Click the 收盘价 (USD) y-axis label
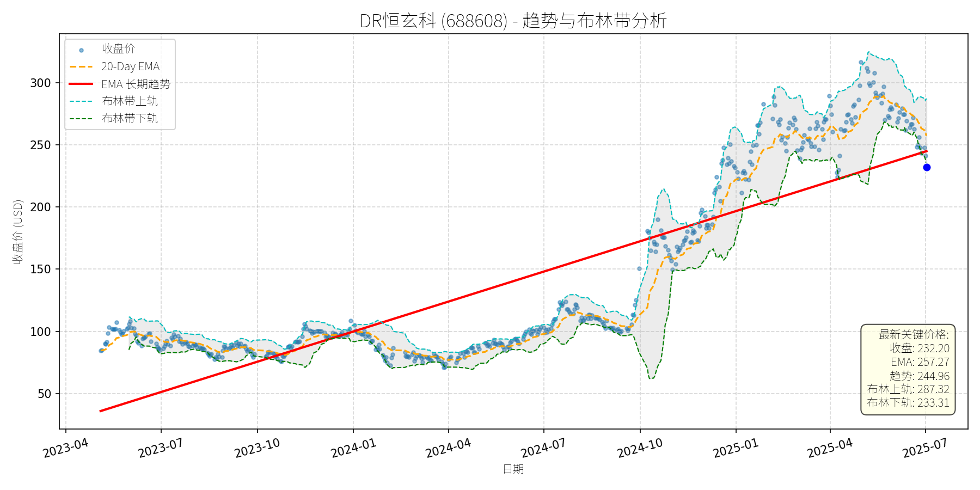The image size is (980, 490). [x=18, y=231]
